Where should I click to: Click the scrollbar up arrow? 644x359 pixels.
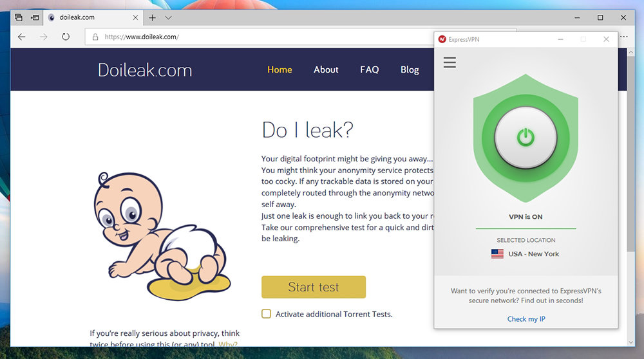pos(631,52)
